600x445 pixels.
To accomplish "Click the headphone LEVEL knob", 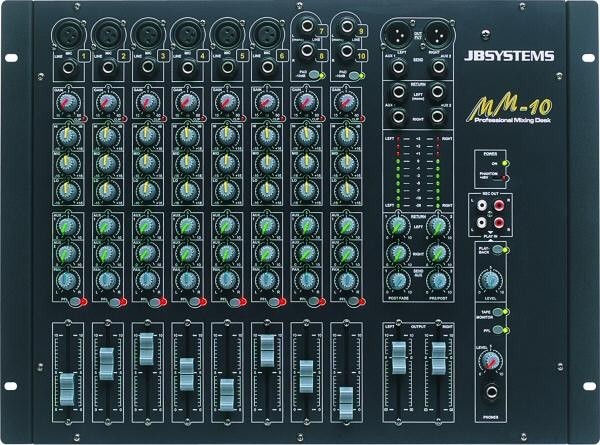I will pyautogui.click(x=490, y=360).
